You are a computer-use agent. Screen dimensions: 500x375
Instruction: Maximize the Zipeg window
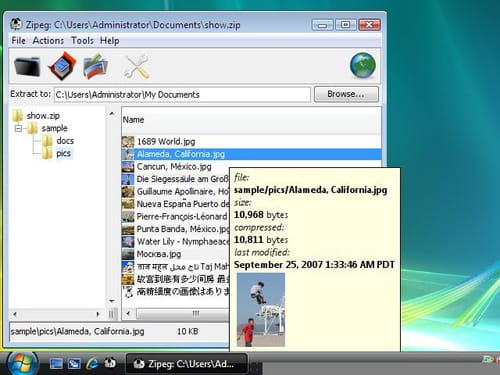click(x=346, y=25)
